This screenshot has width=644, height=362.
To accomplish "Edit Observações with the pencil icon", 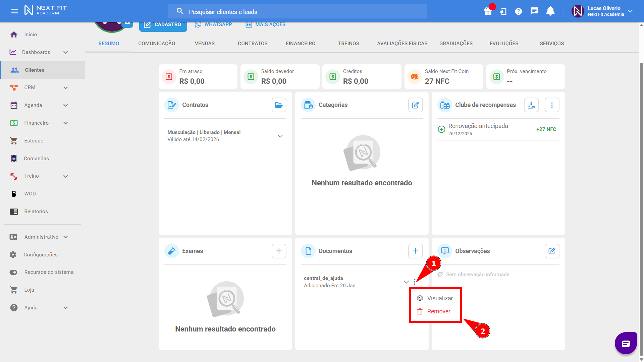I will pyautogui.click(x=552, y=251).
